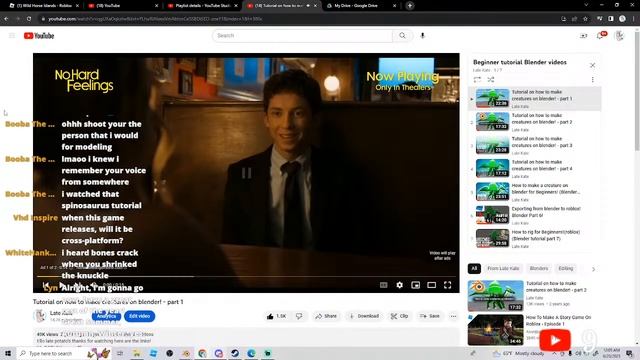Click the search magnifier button
Viewport: 640px width, 360px height.
click(402, 36)
